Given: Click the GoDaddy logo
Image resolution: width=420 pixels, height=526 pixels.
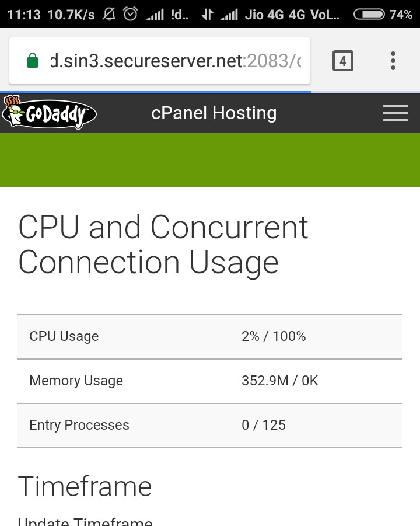Looking at the screenshot, I should click(49, 113).
